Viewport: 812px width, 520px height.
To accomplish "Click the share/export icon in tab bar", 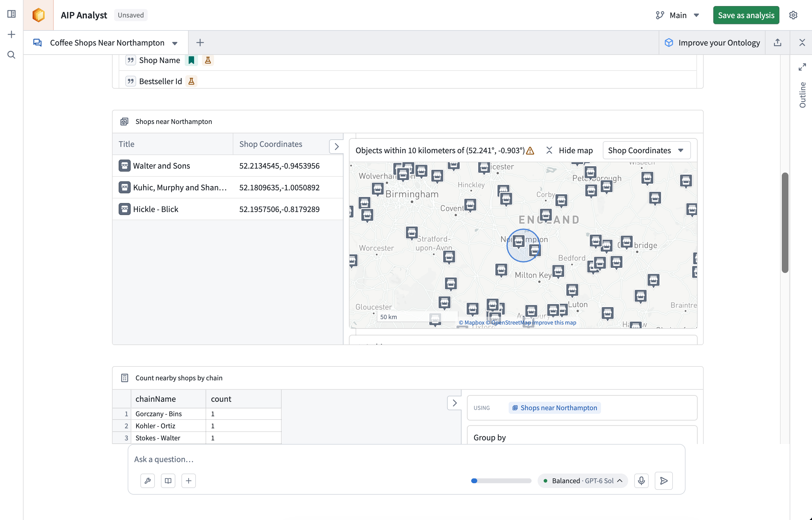I will [777, 43].
